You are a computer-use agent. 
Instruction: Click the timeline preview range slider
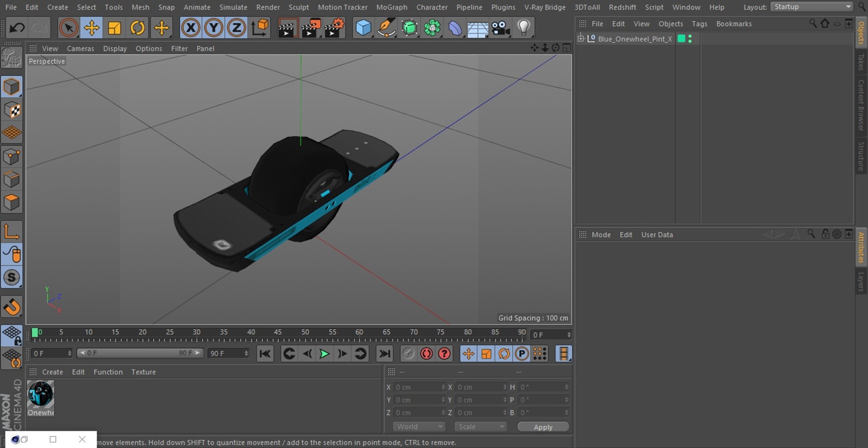click(140, 353)
